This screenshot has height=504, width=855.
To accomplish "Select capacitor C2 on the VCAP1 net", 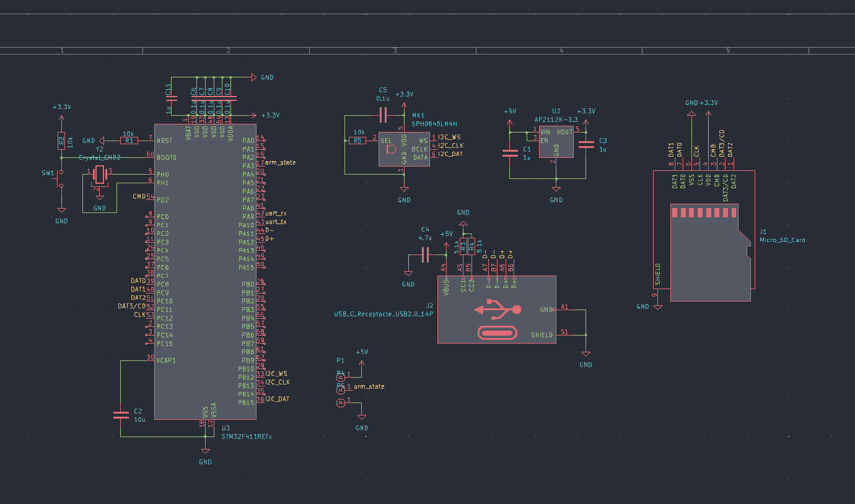I will tap(120, 415).
